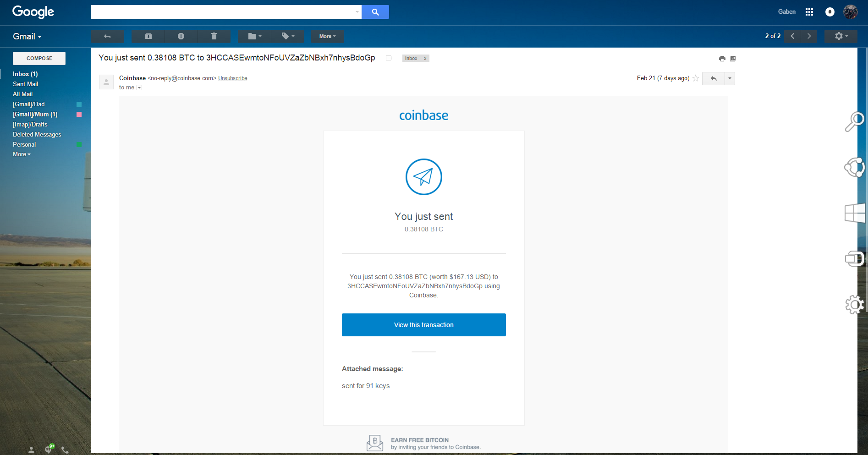Click the 'Feb 21 (7 days ago)' date
This screenshot has width=868, height=455.
point(663,78)
